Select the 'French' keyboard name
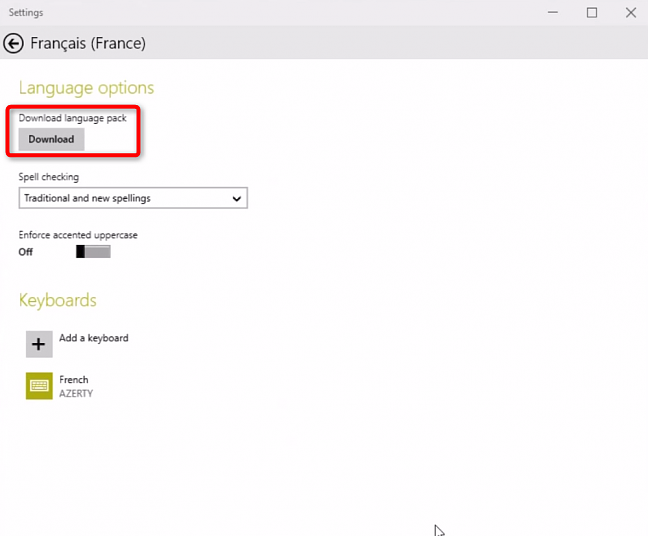648x536 pixels. click(74, 380)
